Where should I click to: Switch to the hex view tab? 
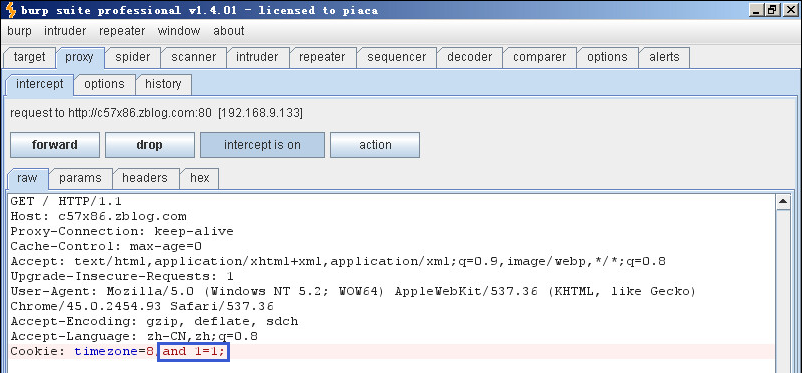point(199,178)
